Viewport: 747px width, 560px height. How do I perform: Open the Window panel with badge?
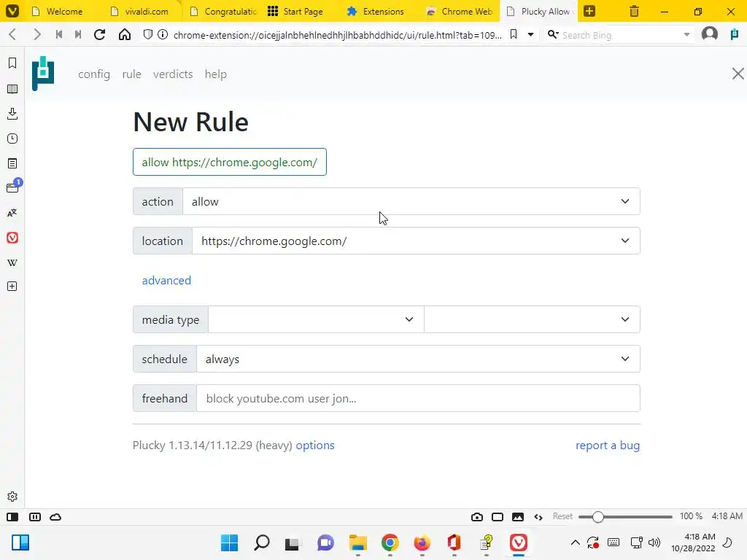point(13,187)
